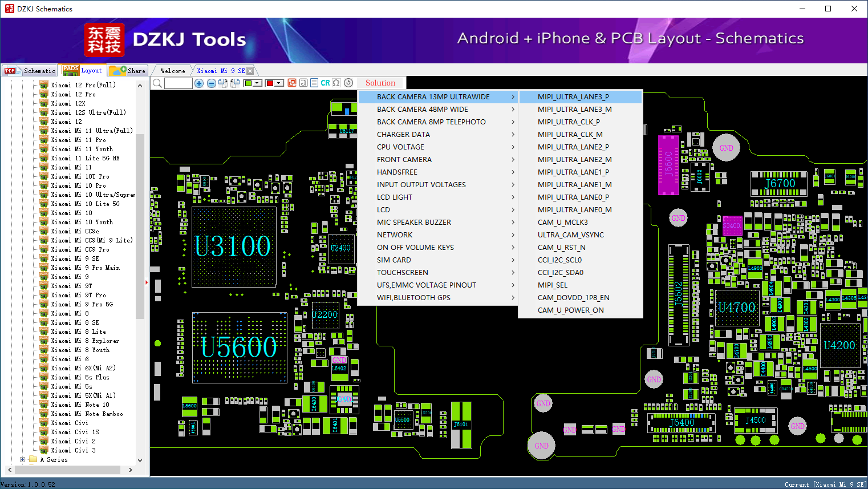Switch to the Schematic tab
Image resolution: width=868 pixels, height=489 pixels.
click(x=30, y=71)
